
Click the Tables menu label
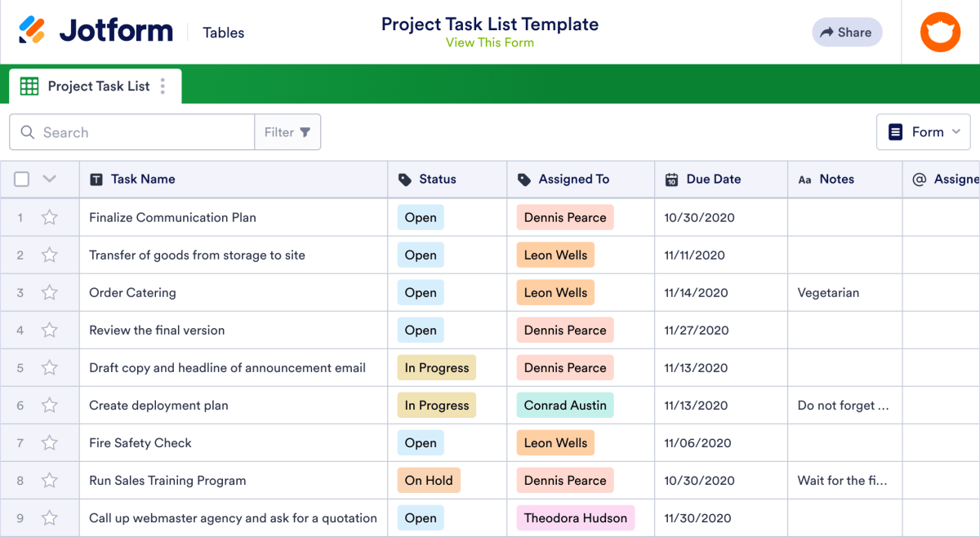tap(223, 33)
